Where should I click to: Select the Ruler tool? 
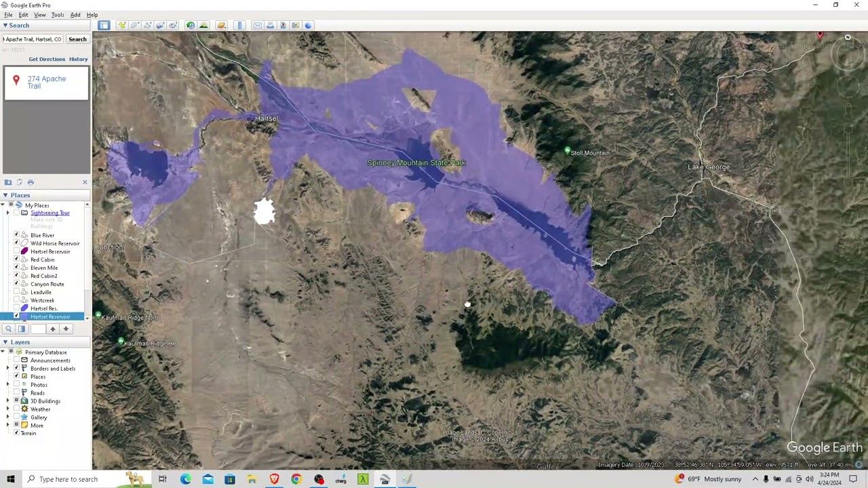pos(239,25)
